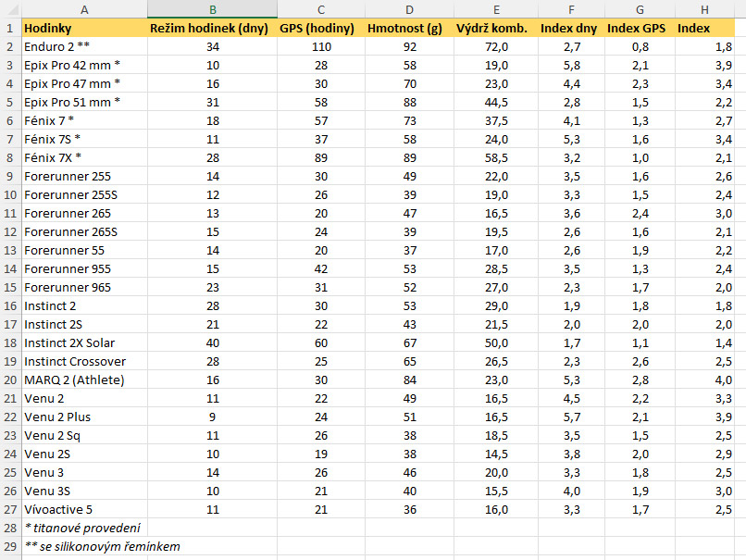Select the 'Fénix 7 *' cell
746x560 pixels.
(84, 121)
